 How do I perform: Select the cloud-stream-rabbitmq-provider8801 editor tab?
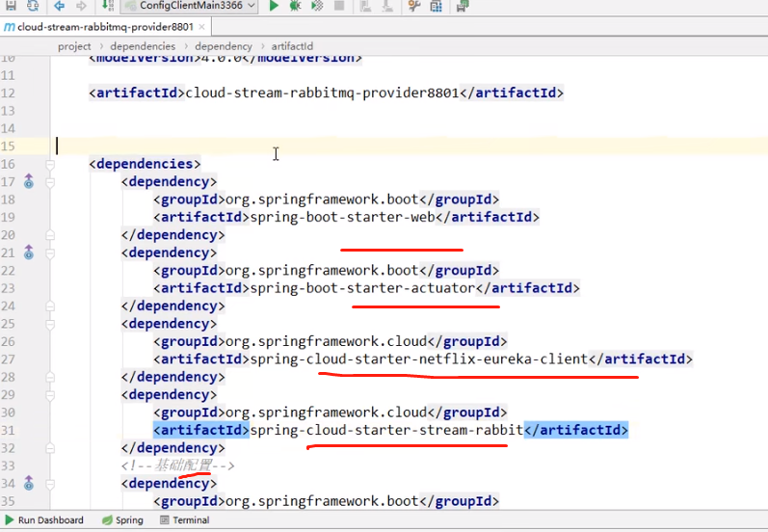(x=105, y=27)
